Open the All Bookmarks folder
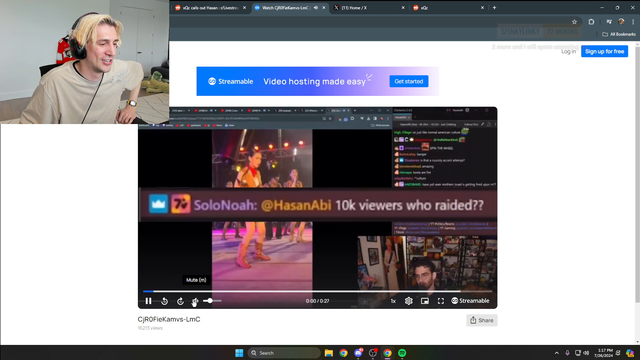Screen dimensions: 640x360 tap(619, 34)
